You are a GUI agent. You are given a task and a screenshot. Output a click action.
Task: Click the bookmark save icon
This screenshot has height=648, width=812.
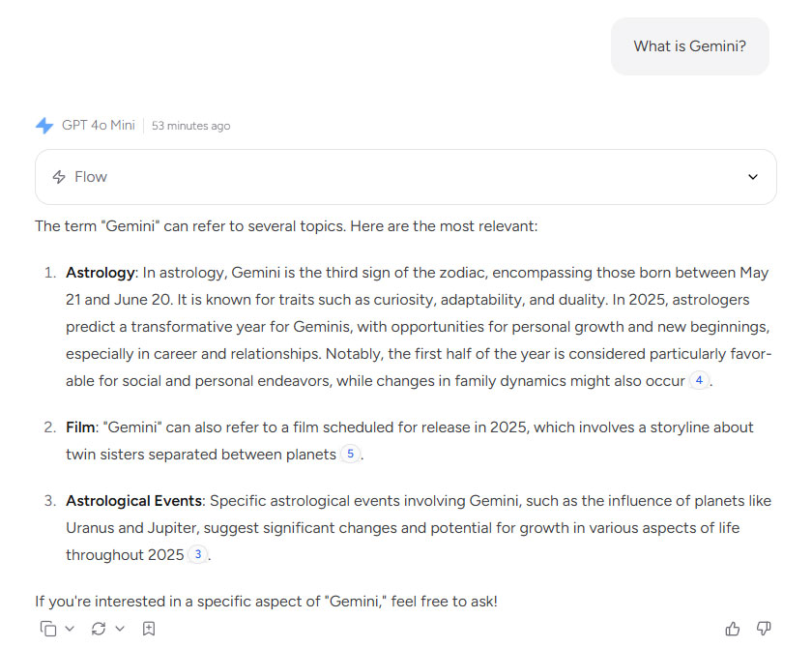click(149, 629)
